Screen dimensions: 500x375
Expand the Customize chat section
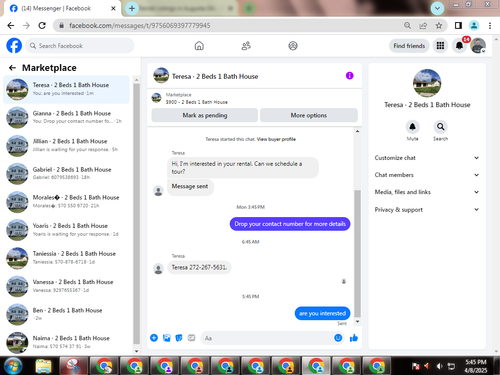[427, 158]
